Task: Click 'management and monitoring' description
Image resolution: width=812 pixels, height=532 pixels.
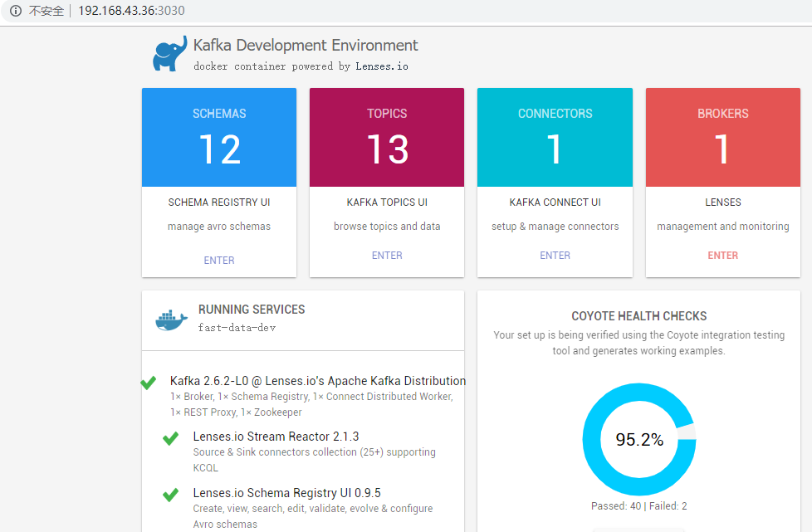Action: pos(723,226)
